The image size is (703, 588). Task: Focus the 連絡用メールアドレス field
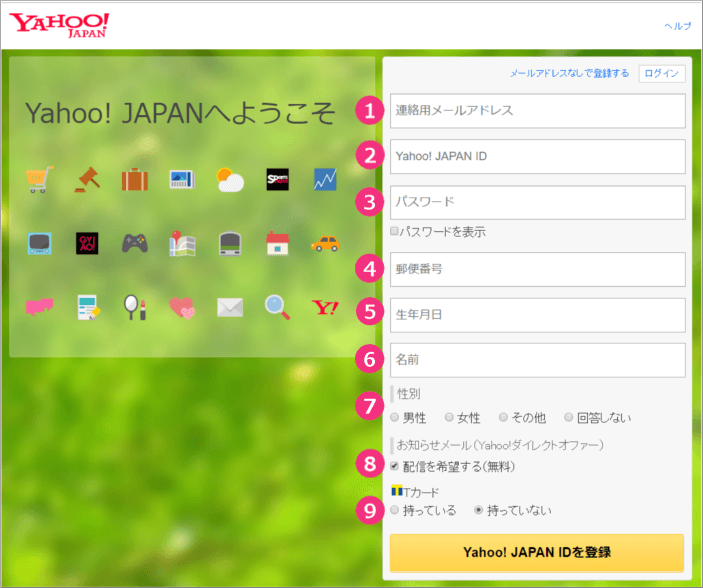pos(538,111)
